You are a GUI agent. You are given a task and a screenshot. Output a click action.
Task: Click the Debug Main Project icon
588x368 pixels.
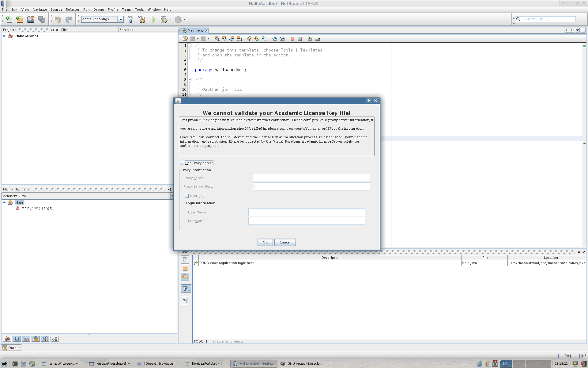(164, 20)
